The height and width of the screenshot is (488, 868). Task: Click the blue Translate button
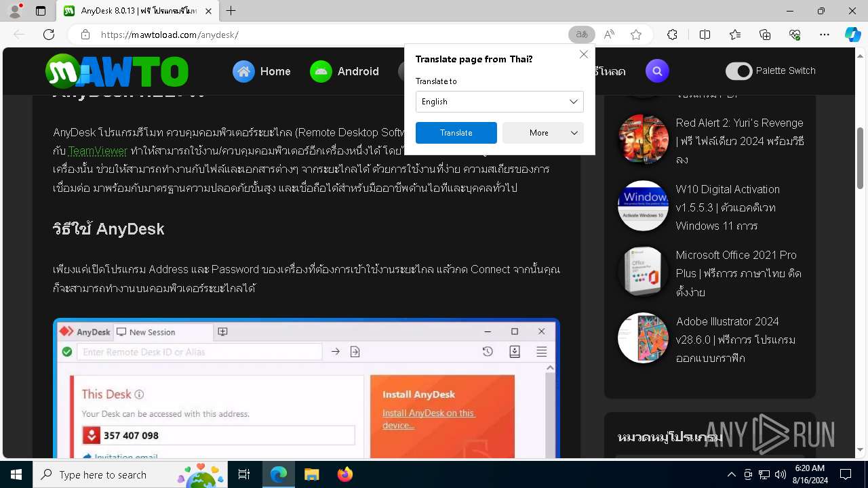click(456, 133)
